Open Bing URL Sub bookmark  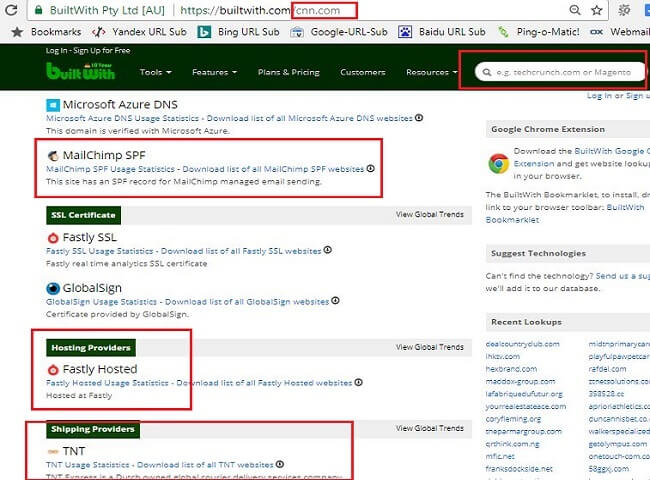[238, 32]
